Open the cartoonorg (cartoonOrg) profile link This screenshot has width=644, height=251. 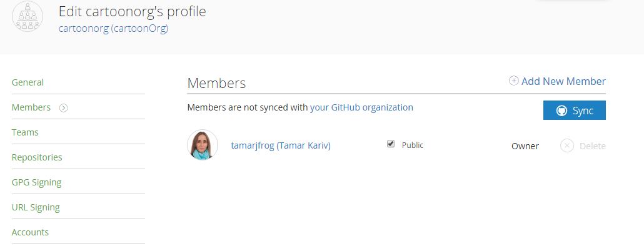click(x=113, y=29)
